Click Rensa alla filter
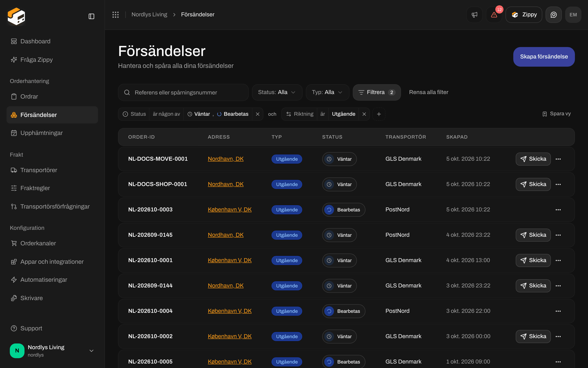The image size is (588, 368). coord(429,92)
